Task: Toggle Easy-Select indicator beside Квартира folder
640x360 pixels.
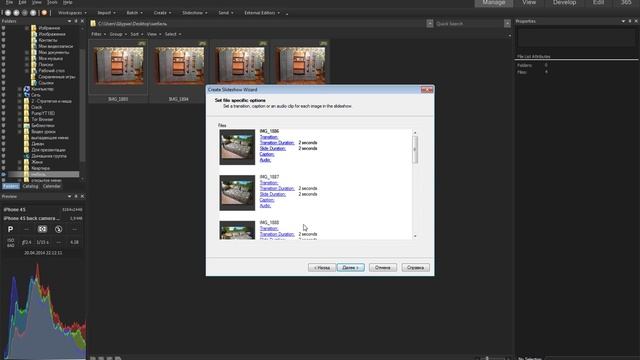Action: (x=4, y=168)
